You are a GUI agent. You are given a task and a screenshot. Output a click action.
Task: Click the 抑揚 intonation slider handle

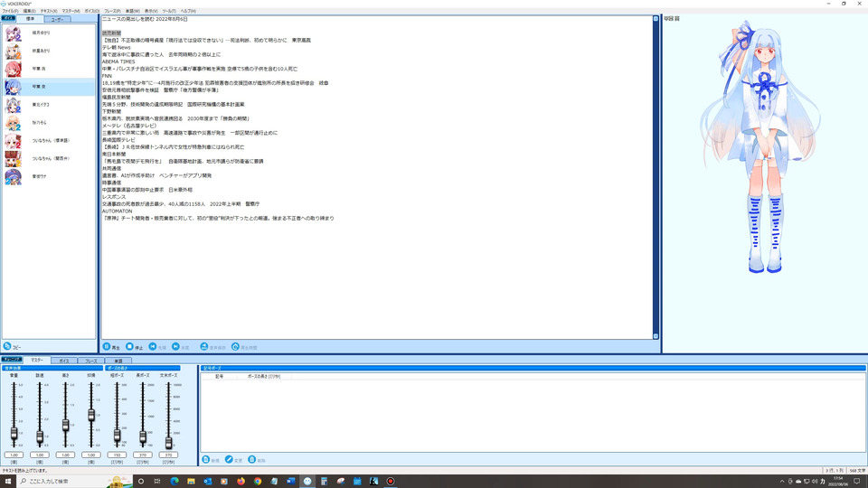(x=91, y=415)
